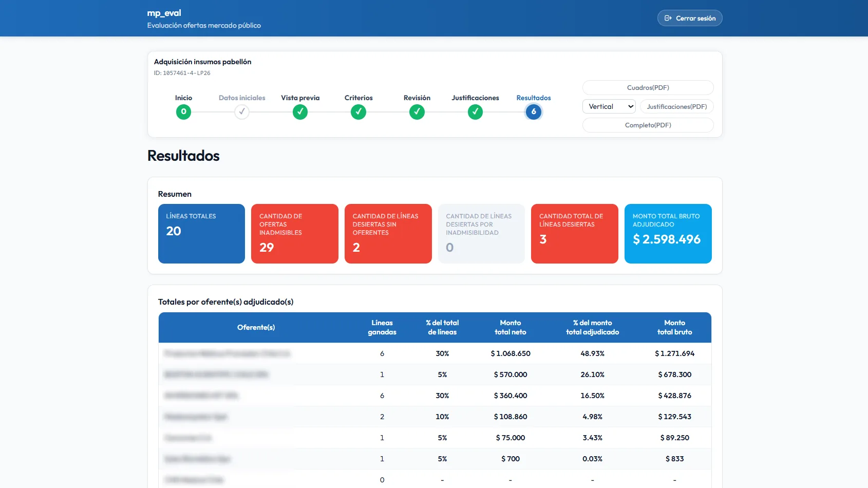
Task: Select the first oferente row with $1.271.694
Action: click(435, 353)
